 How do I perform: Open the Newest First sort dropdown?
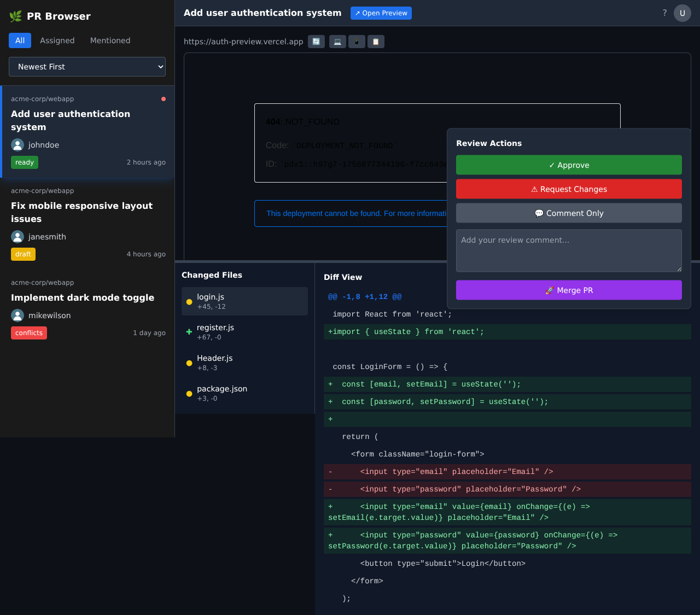[x=87, y=66]
